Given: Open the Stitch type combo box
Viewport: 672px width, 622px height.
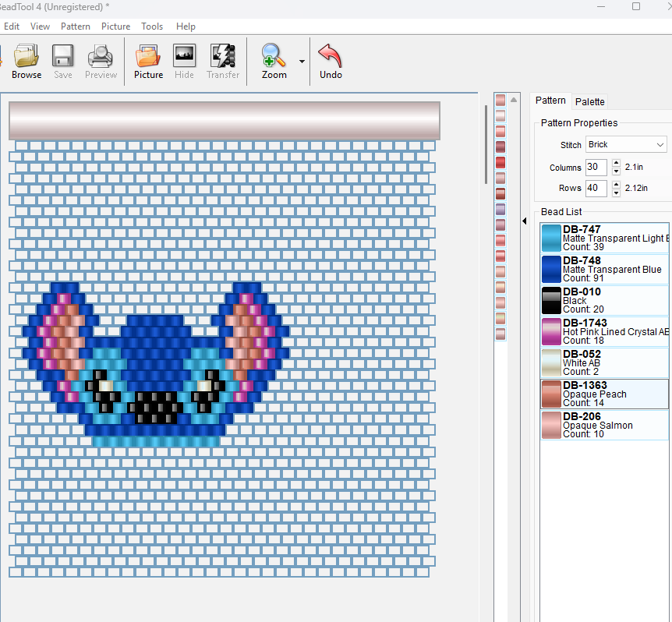Looking at the screenshot, I should [x=626, y=144].
